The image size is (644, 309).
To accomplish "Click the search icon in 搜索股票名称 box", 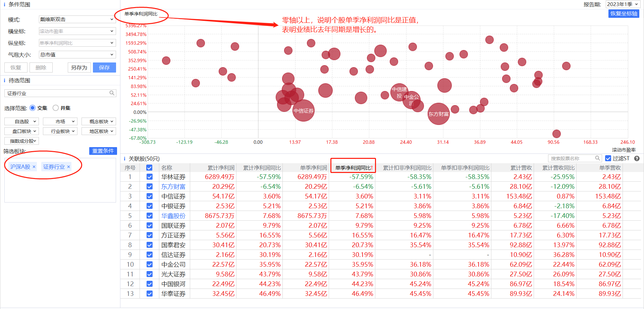I will (x=598, y=158).
